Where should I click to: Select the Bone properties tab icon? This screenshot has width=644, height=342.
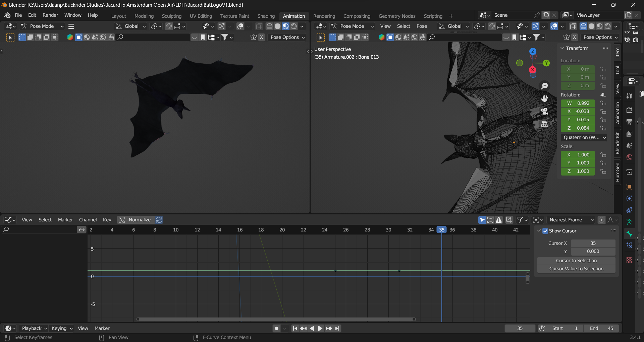click(629, 234)
